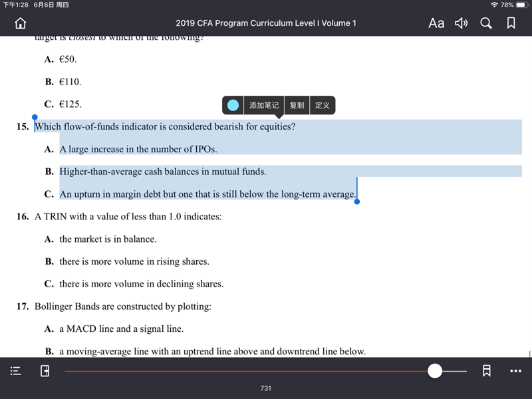The height and width of the screenshot is (399, 532).
Task: Tap question 16 text about TRIN value
Action: 128,217
